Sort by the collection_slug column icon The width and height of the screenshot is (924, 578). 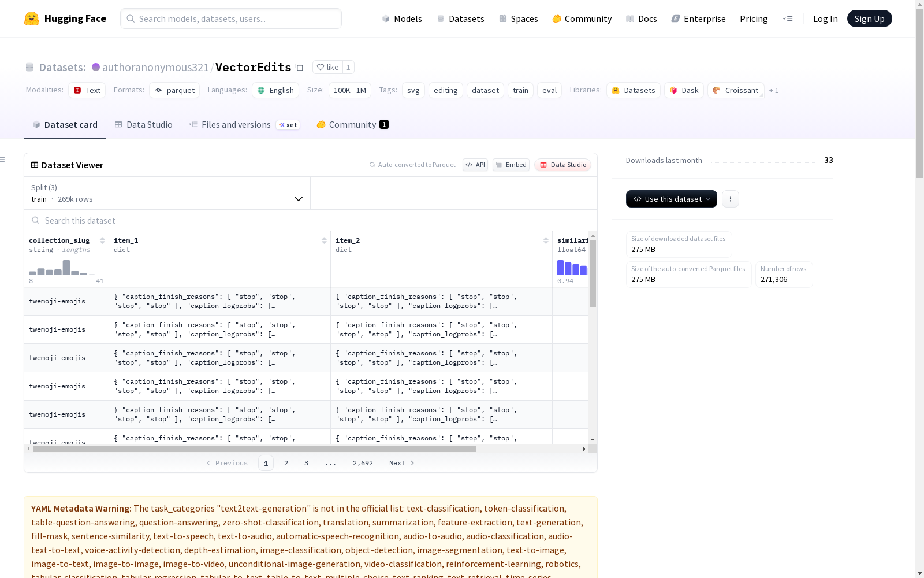[102, 240]
